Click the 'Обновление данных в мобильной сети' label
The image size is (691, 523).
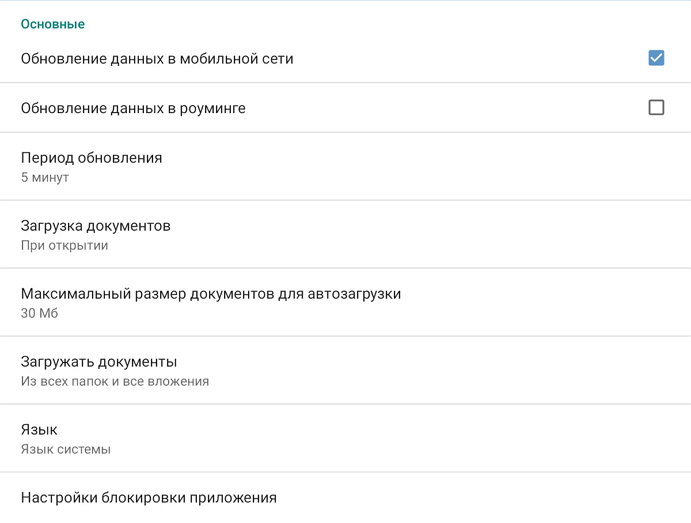(157, 59)
